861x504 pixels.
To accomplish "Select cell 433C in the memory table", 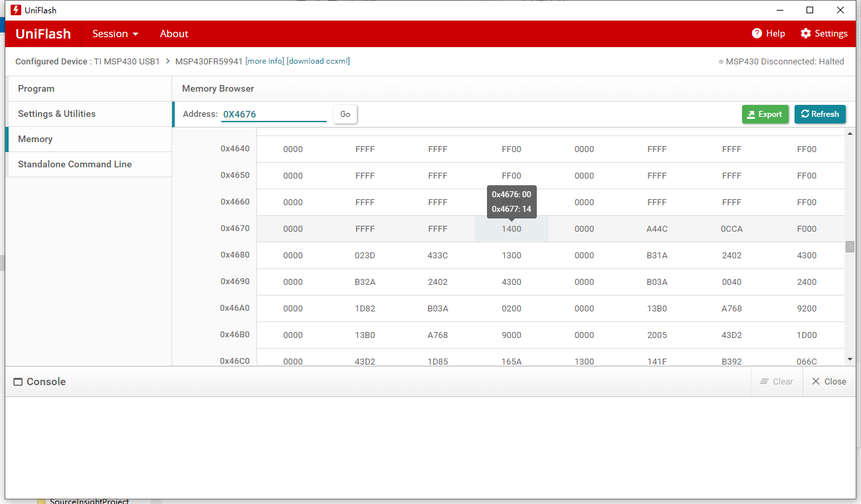I will pyautogui.click(x=438, y=256).
